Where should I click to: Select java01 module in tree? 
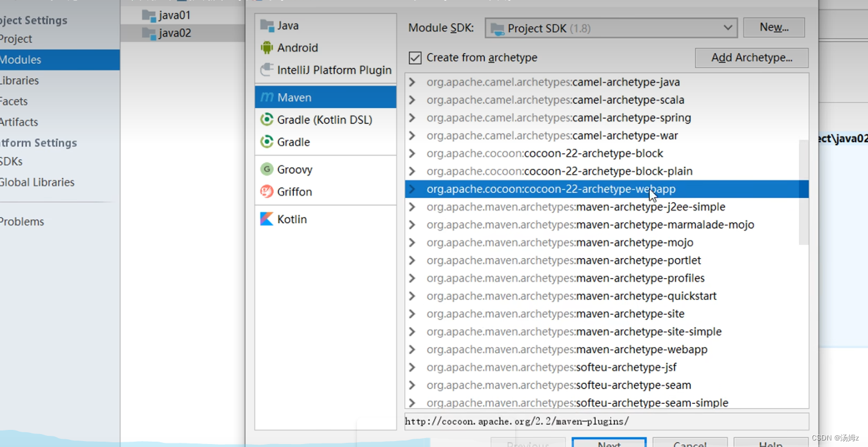tap(183, 15)
